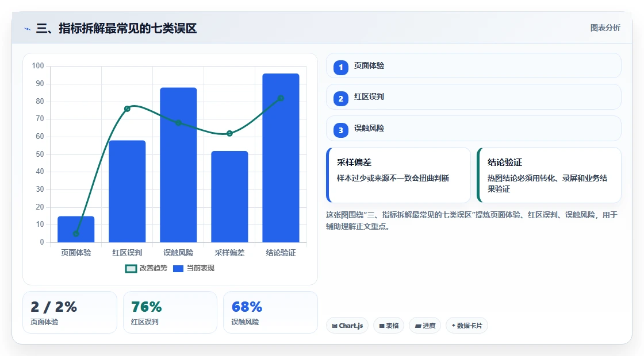Select the 页面体验 list item

click(x=474, y=65)
